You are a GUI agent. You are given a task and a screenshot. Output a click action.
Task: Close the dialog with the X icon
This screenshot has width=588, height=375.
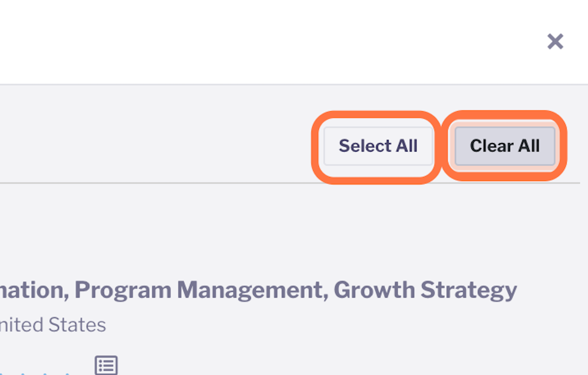tap(555, 42)
